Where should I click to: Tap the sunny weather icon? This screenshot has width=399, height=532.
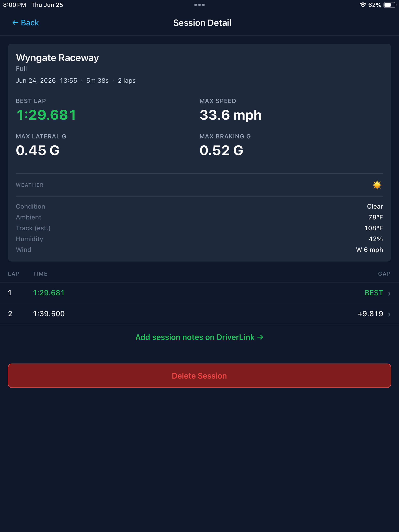click(x=377, y=185)
